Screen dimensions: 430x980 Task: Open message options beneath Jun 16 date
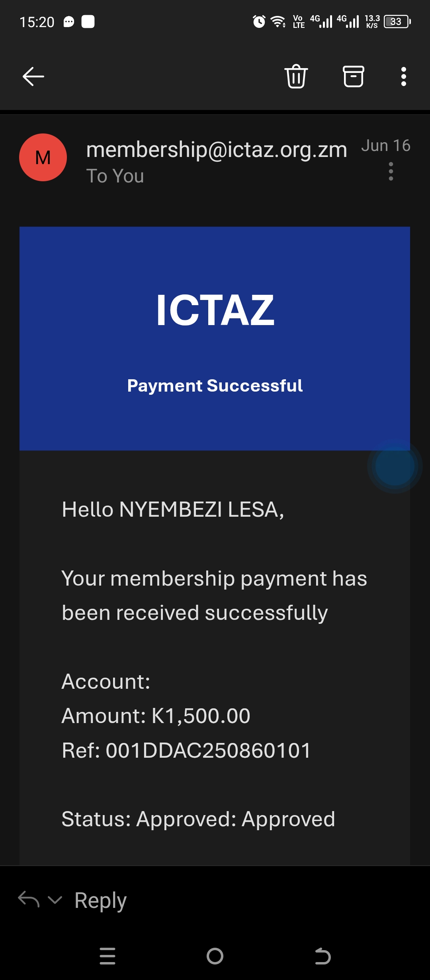tap(391, 171)
